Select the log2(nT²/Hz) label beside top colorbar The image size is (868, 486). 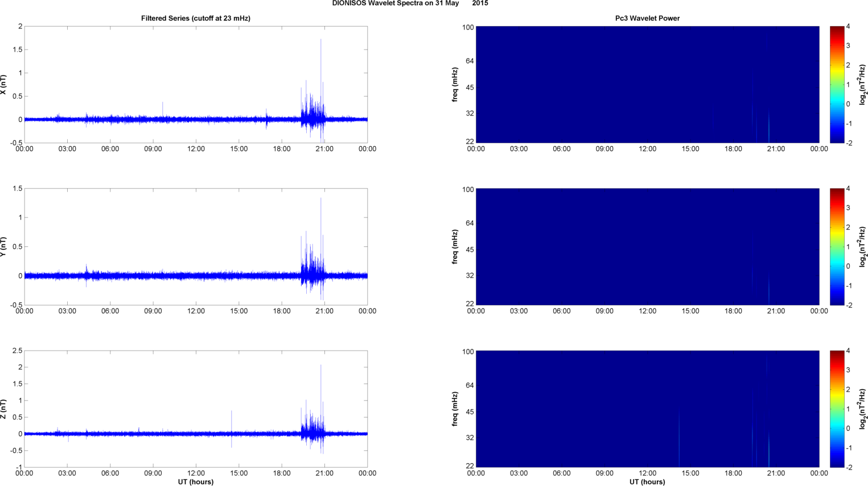[x=863, y=85]
